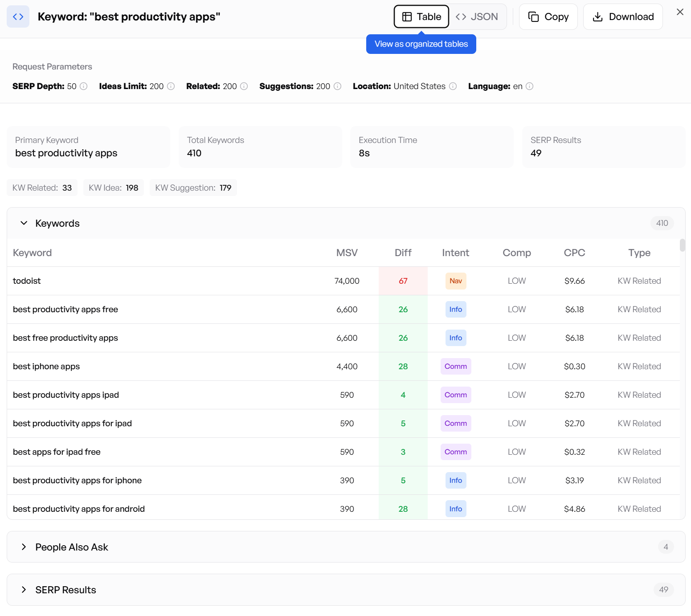Click the info icon next to Language
Viewport: 691px width, 616px height.
[x=530, y=86]
